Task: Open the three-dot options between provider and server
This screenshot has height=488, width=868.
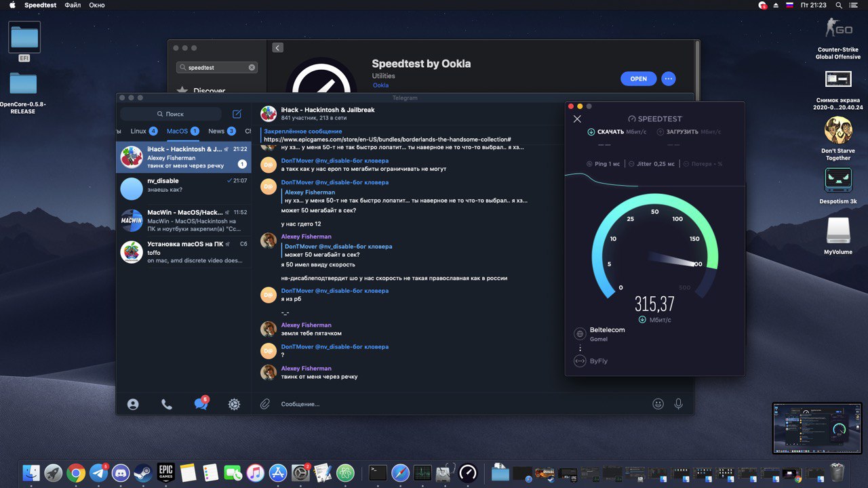Action: coord(580,348)
